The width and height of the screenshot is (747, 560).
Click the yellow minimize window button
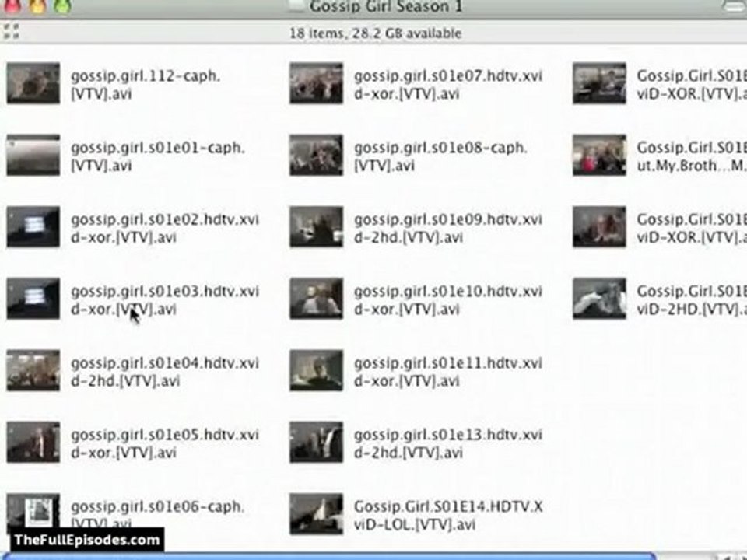(37, 5)
